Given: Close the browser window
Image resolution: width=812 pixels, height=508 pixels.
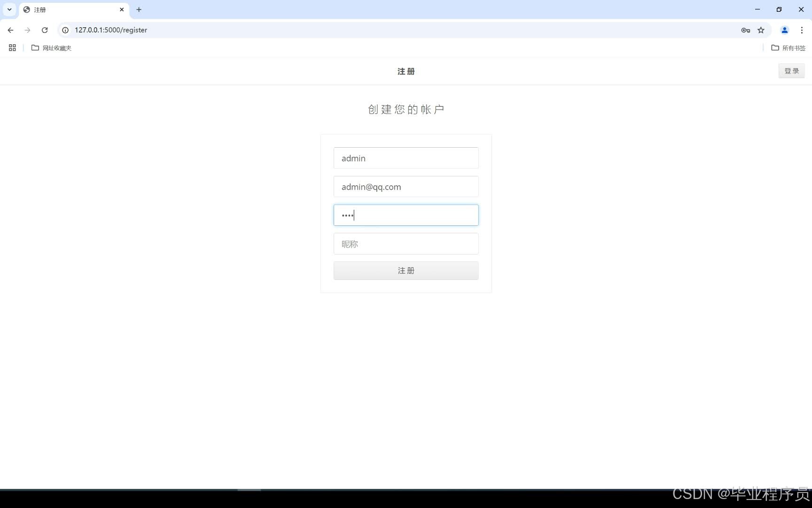Looking at the screenshot, I should click(x=801, y=9).
